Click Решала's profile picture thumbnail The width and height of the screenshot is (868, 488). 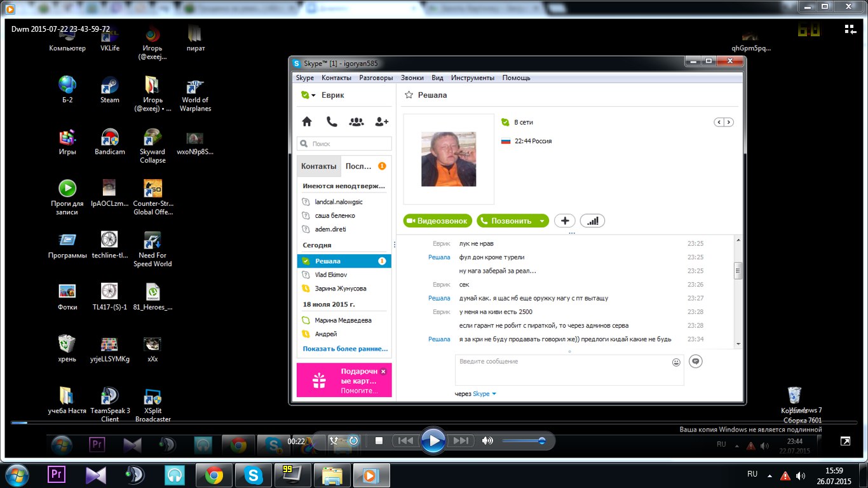(x=449, y=159)
